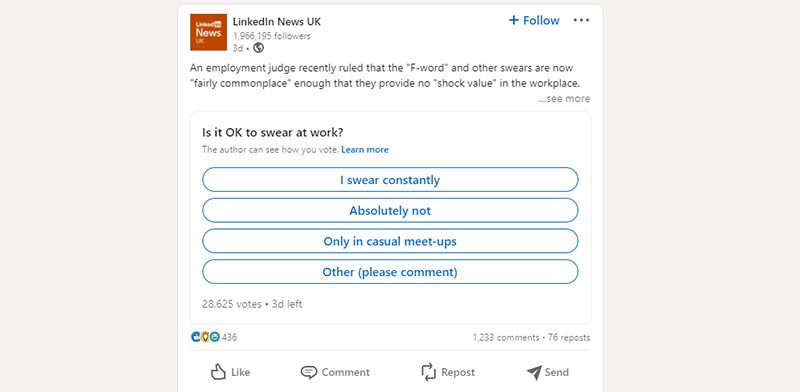This screenshot has width=800, height=392.
Task: Open the three-dot post options menu
Action: [x=581, y=20]
